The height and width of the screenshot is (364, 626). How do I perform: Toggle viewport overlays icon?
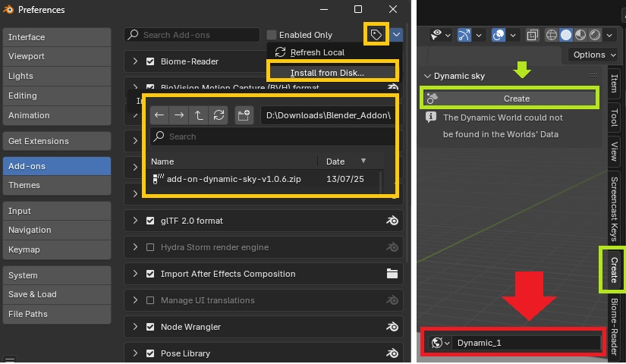pos(499,35)
